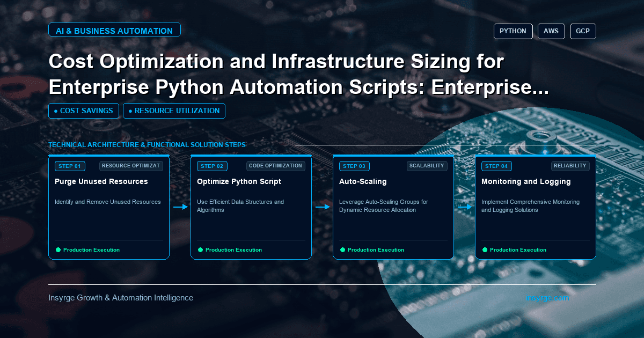The image size is (644, 338).
Task: Select the Resource Optimizat label in step 01
Action: click(x=131, y=166)
